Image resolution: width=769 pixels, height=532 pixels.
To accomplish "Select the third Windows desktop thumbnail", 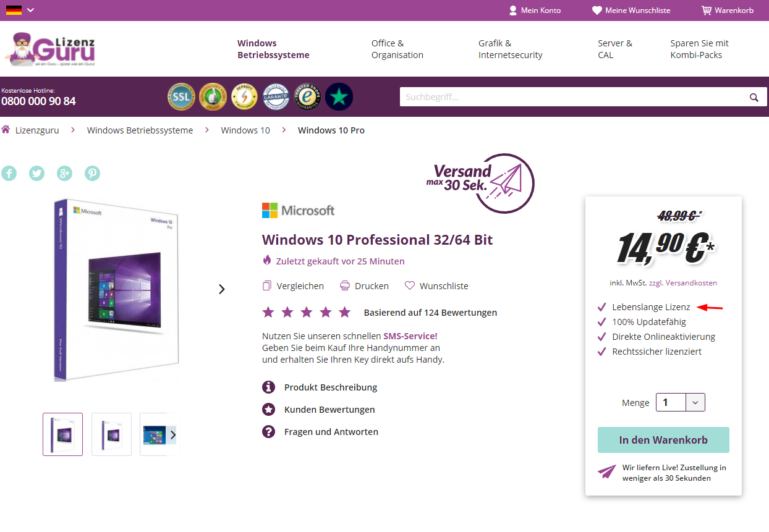I will click(x=153, y=434).
